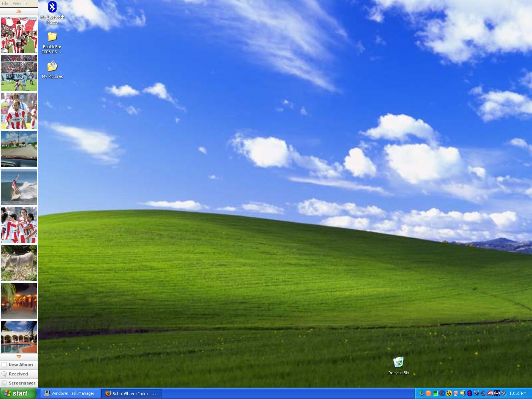The image size is (532, 399).
Task: Click the green Task Manager CPU tray icon
Action: click(x=435, y=393)
